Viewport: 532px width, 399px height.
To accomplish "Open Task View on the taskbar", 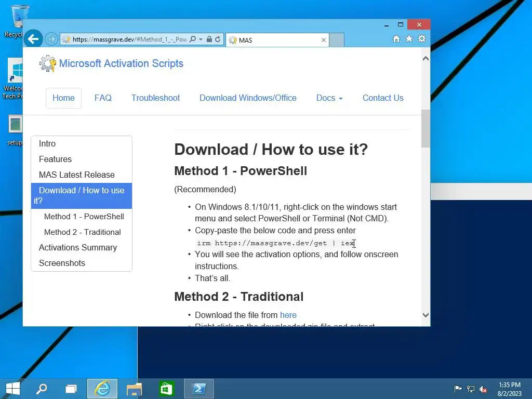I will point(71,389).
